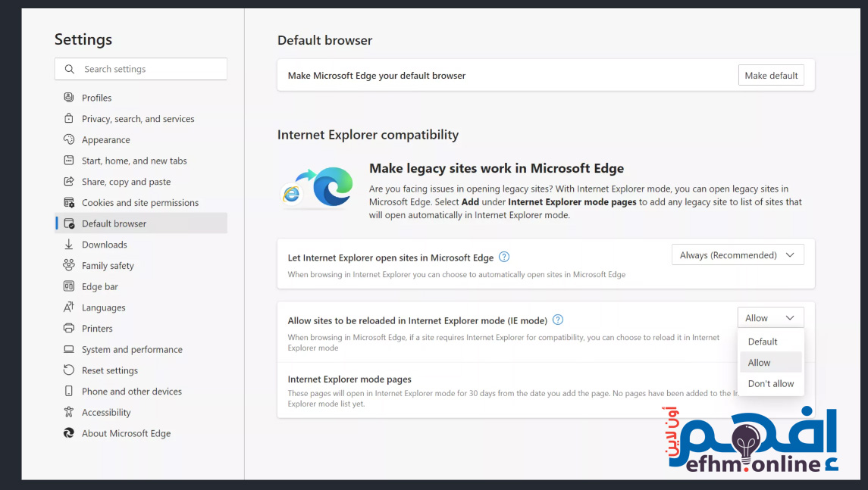
Task: Click the Accessibility icon in sidebar
Action: (x=69, y=413)
